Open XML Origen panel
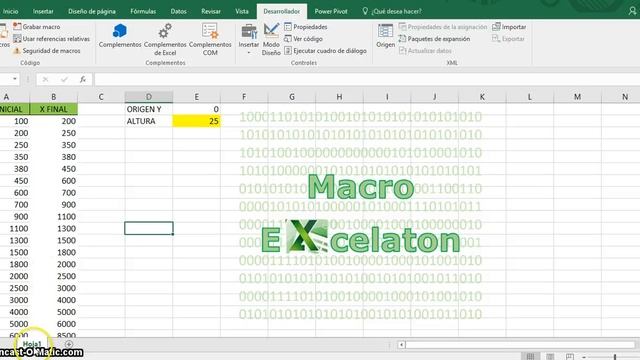The height and width of the screenshot is (360, 640). click(385, 36)
